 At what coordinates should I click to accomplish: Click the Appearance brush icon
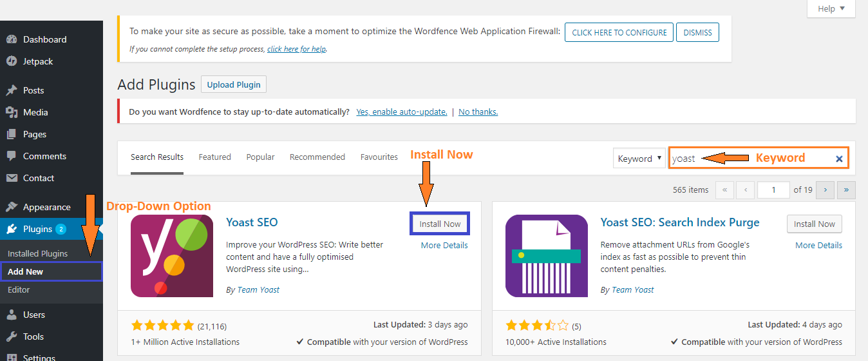[11, 207]
